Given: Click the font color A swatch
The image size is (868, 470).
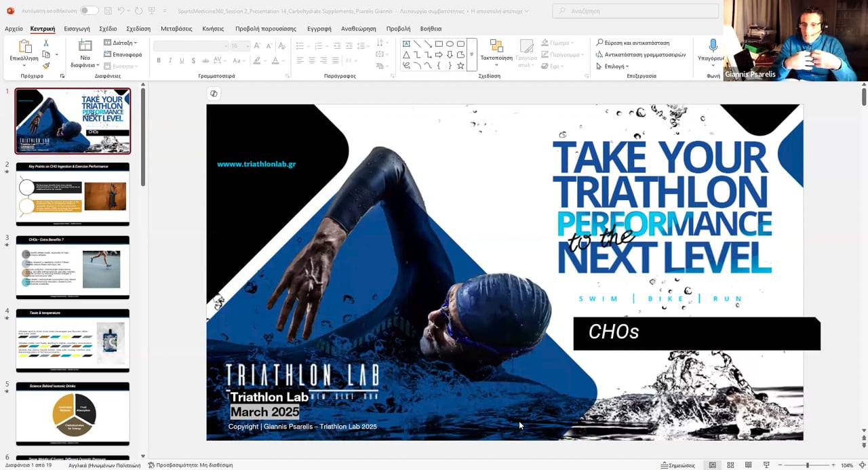Looking at the screenshot, I should click(275, 60).
